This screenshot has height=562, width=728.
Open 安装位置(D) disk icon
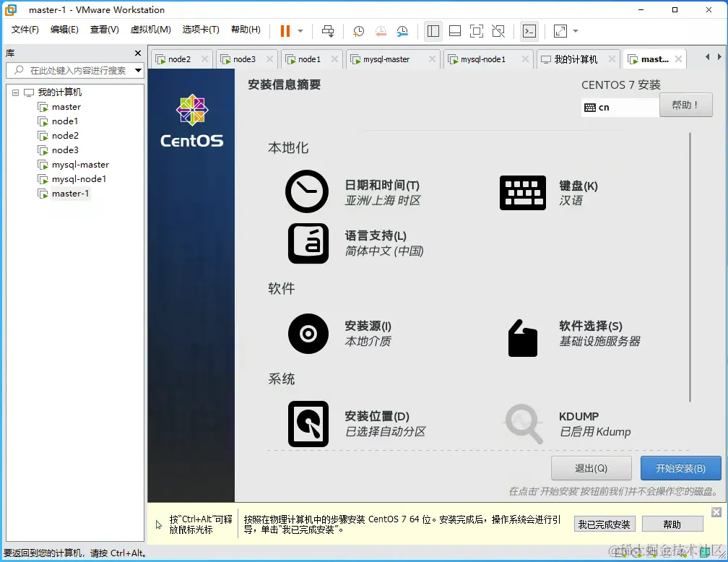pyautogui.click(x=308, y=424)
